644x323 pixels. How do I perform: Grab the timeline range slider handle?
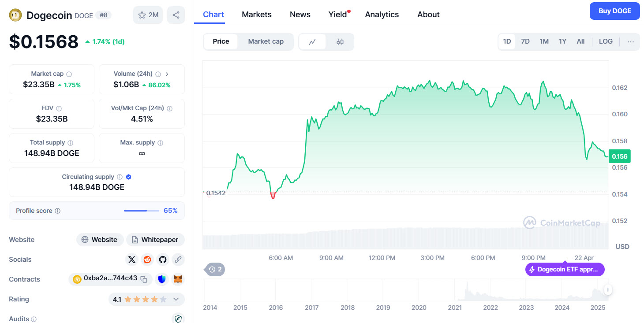pos(608,290)
